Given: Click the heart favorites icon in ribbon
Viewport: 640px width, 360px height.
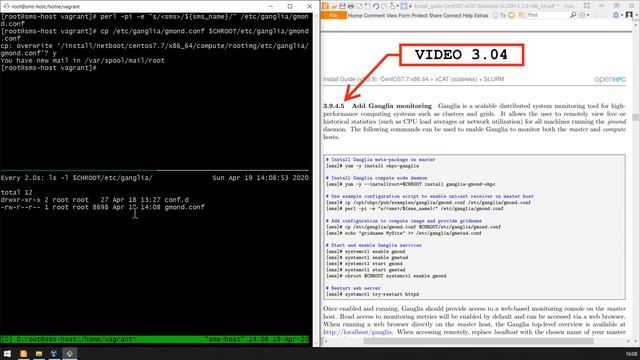Looking at the screenshot, I should [511, 16].
